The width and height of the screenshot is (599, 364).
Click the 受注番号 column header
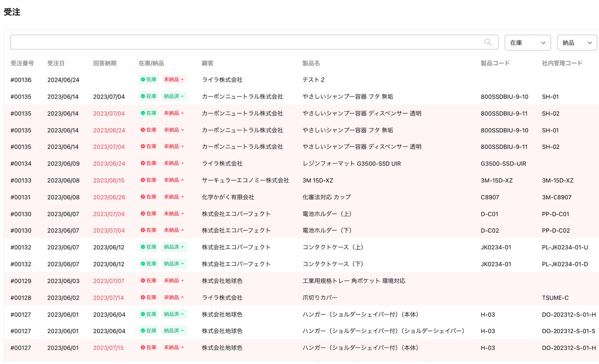[x=22, y=63]
